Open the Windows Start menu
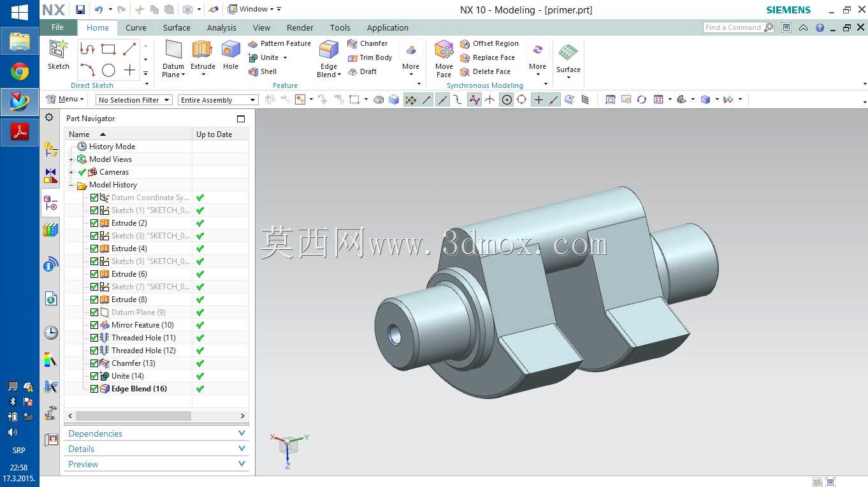The width and height of the screenshot is (868, 487). (20, 11)
